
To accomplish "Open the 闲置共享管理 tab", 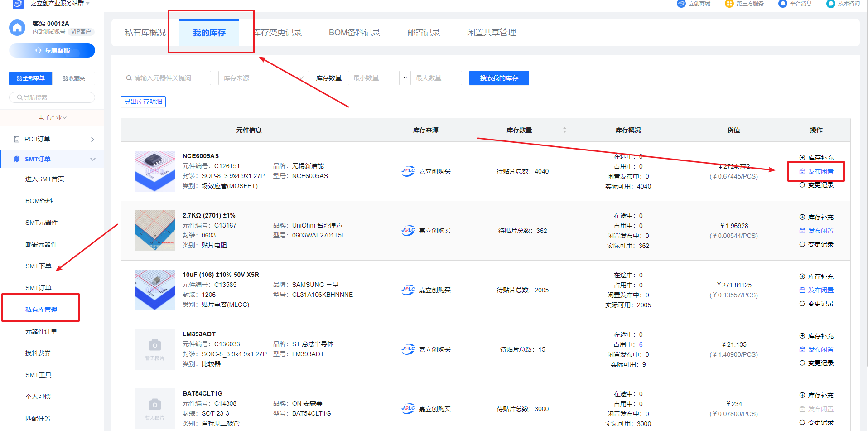I will (491, 33).
